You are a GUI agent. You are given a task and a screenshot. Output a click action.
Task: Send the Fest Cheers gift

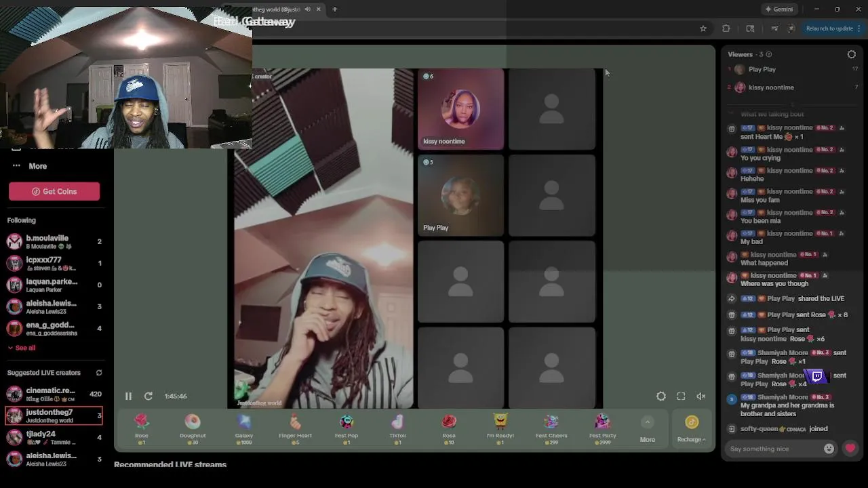[x=551, y=429]
